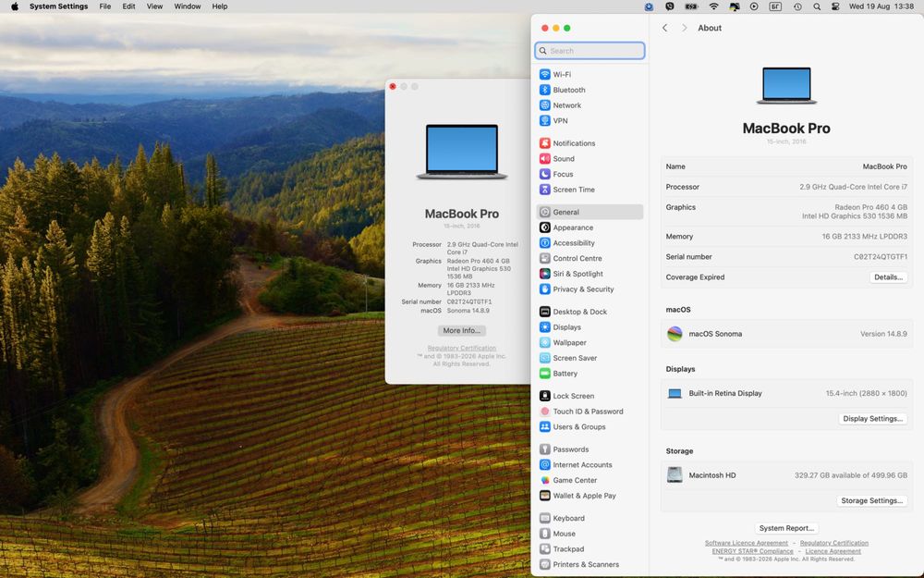The height and width of the screenshot is (578, 924).
Task: Click More Info in About This Mac window
Action: pos(461,330)
